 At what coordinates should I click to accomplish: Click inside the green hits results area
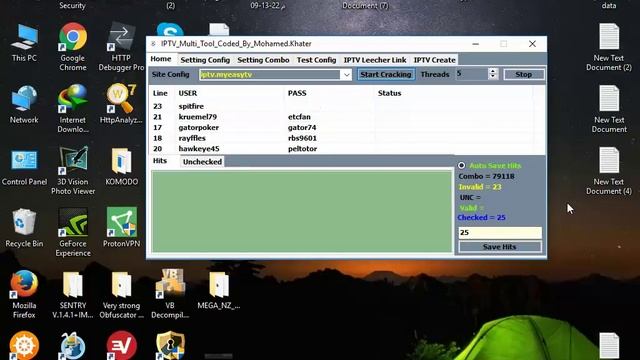[302, 212]
